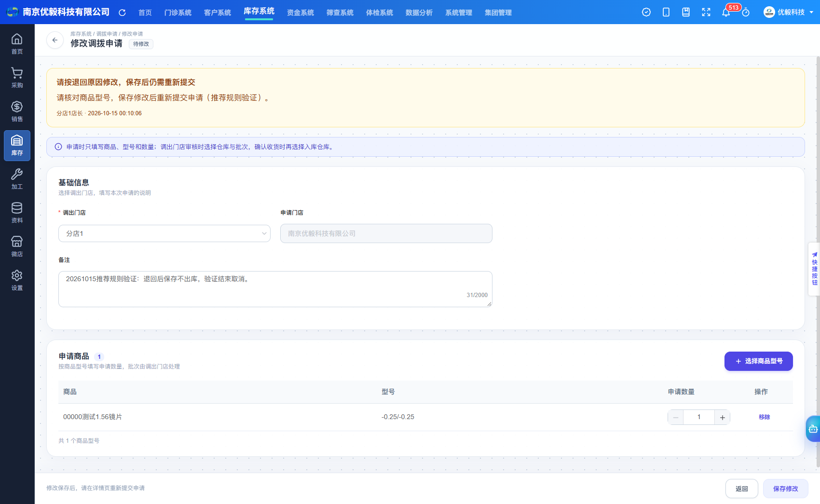Switch to the 资金系统 top menu
Viewport: 820px width, 504px height.
(301, 13)
